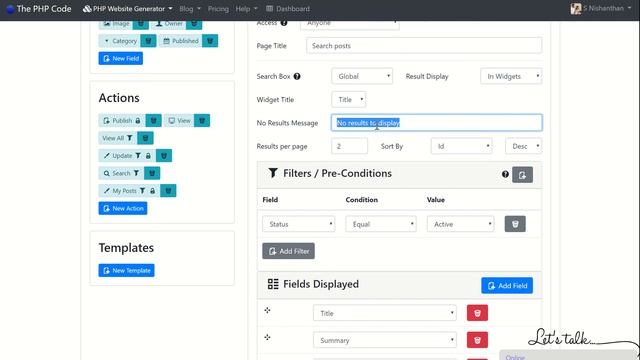Select the Search action
Screen dimensions: 640x360
[x=121, y=173]
